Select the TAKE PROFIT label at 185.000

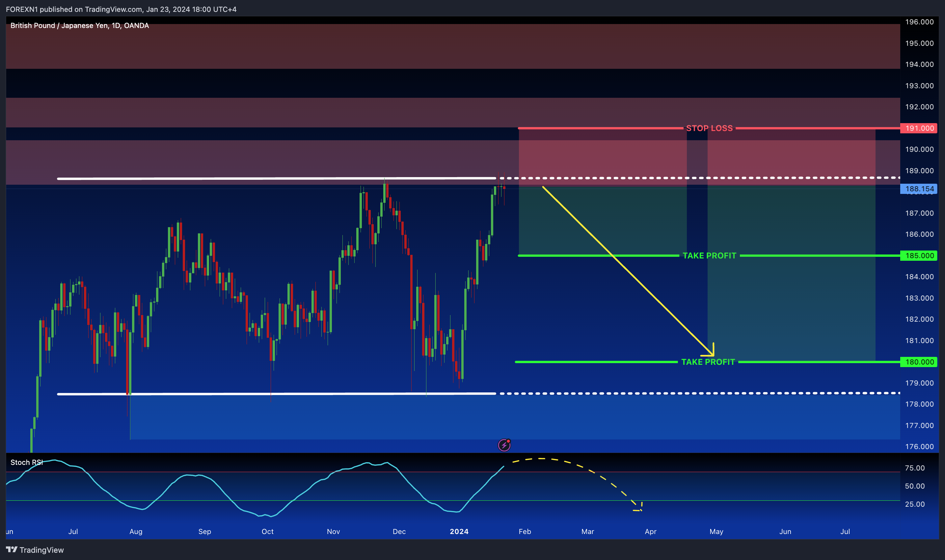(709, 255)
